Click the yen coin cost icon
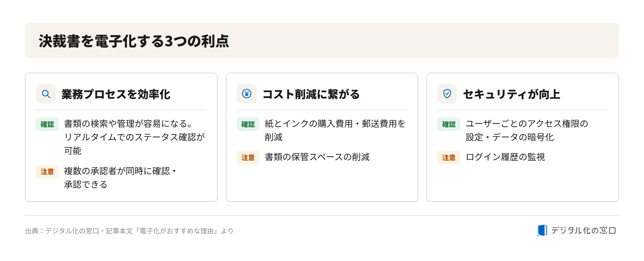Viewport: 644px width, 261px height. pos(247,94)
